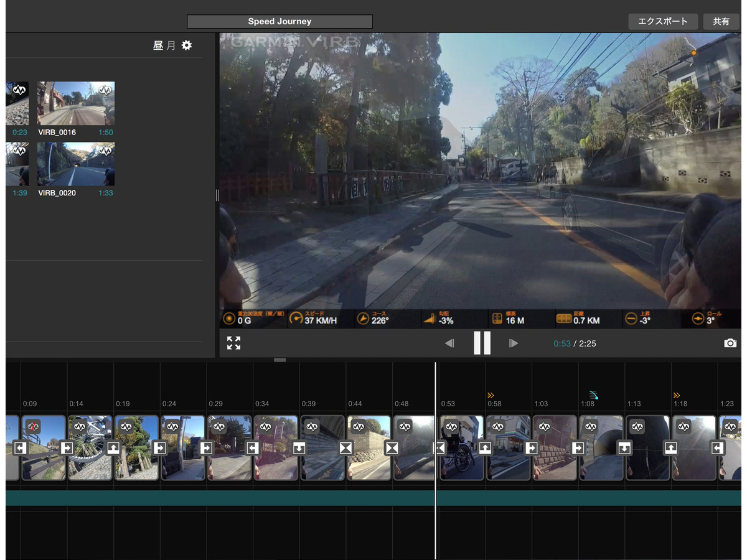
Task: Select the timeline clip under 0:39
Action: point(322,448)
